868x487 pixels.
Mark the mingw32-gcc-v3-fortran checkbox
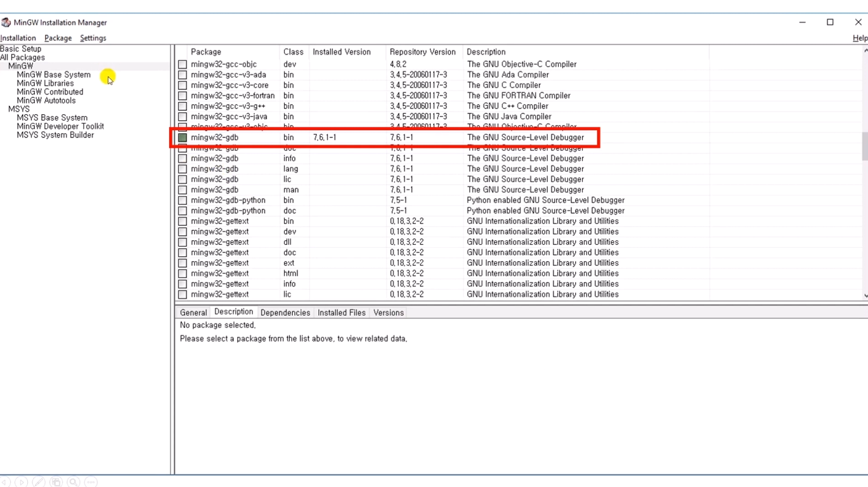pyautogui.click(x=183, y=96)
